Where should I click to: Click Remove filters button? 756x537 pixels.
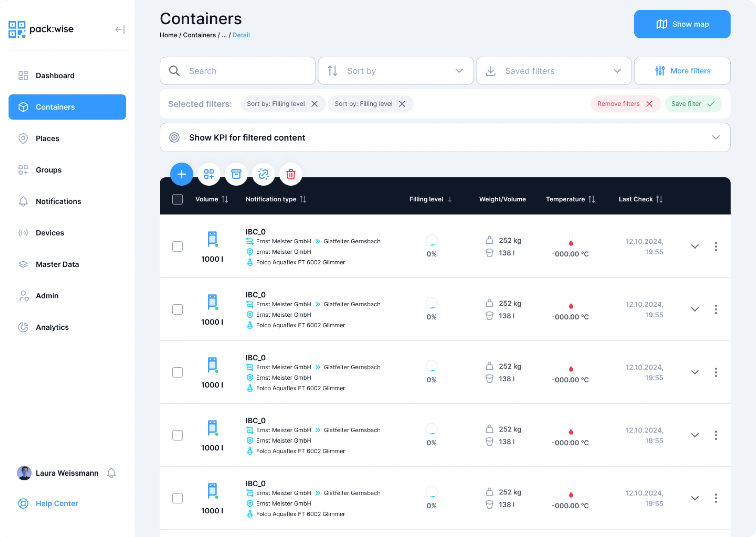tap(626, 104)
